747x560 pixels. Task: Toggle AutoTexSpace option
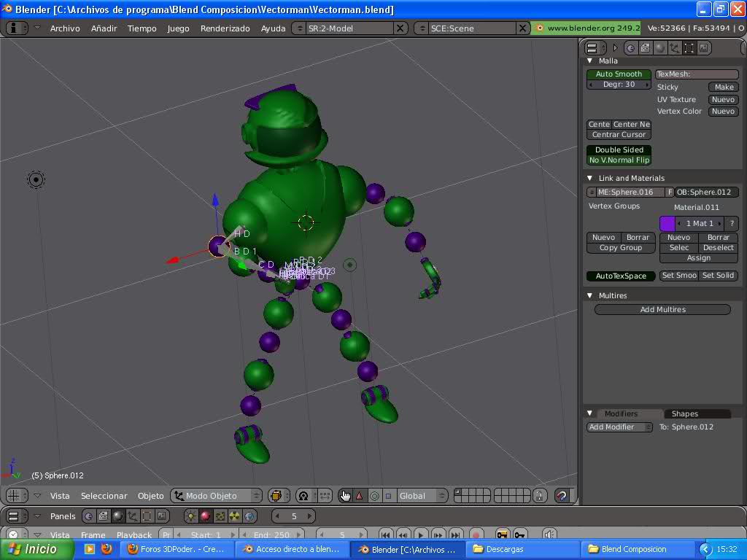click(621, 276)
